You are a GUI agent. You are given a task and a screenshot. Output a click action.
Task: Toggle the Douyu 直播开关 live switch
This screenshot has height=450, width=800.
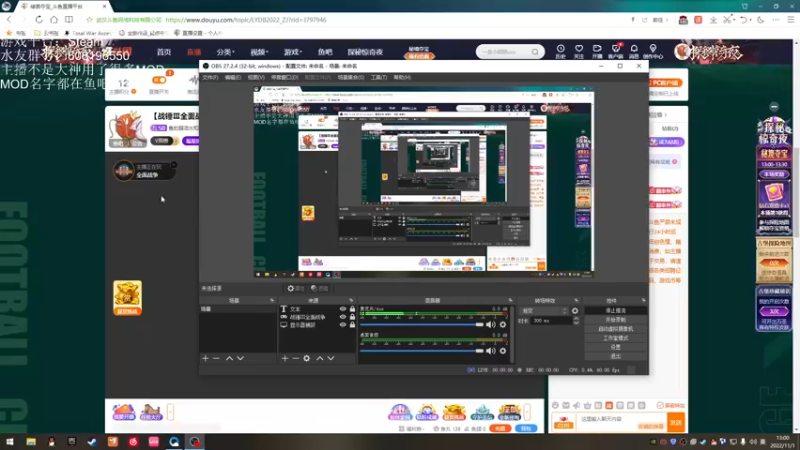click(x=159, y=80)
